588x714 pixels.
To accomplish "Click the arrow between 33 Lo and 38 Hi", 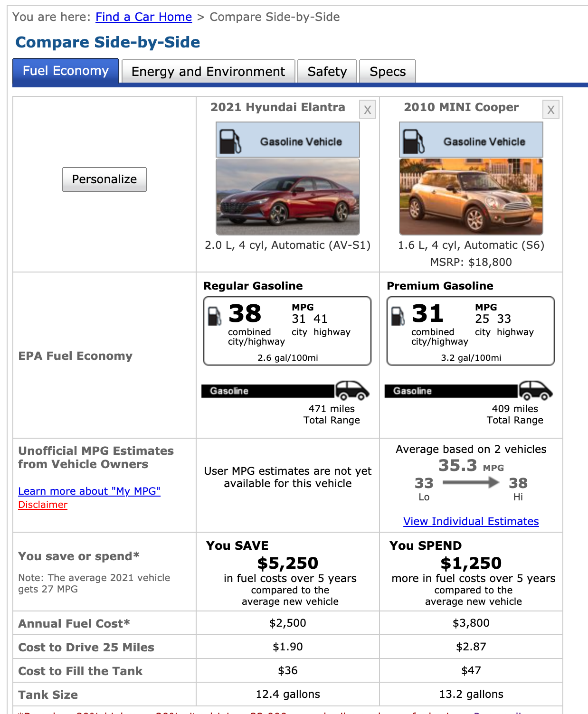I will click(x=471, y=483).
